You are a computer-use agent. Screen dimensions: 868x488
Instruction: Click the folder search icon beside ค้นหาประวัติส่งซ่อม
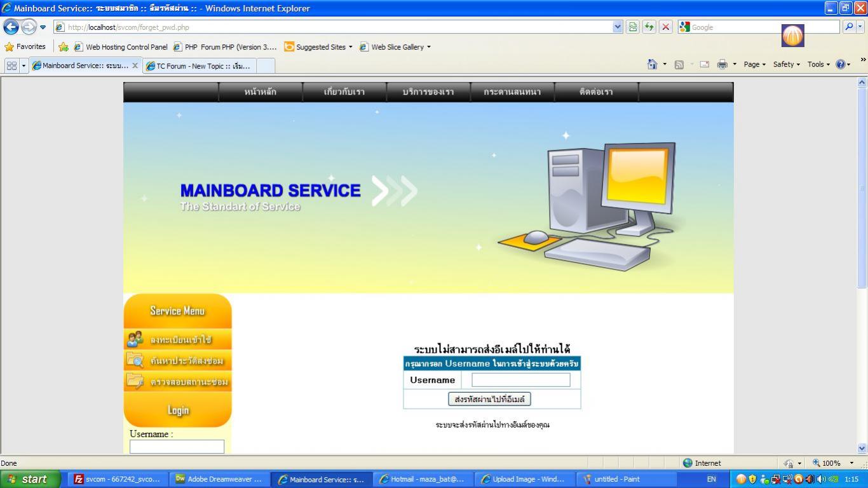pos(135,360)
